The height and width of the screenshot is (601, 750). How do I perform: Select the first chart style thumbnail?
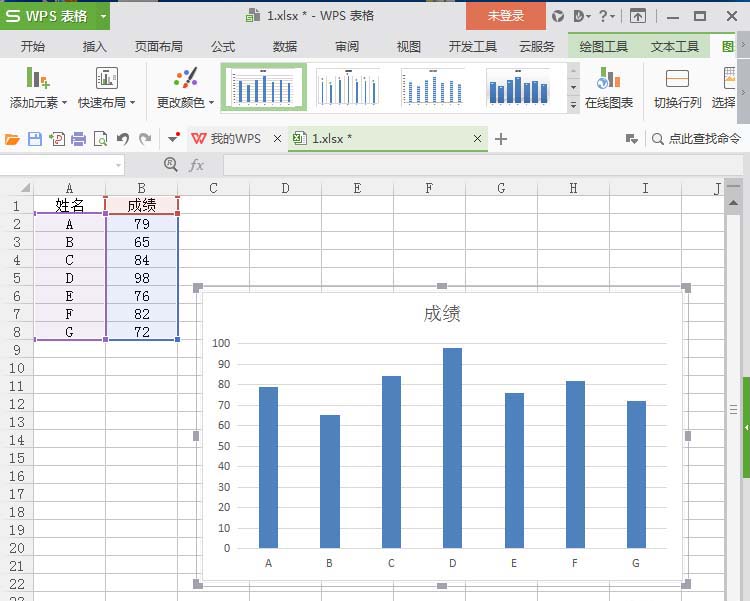point(264,88)
